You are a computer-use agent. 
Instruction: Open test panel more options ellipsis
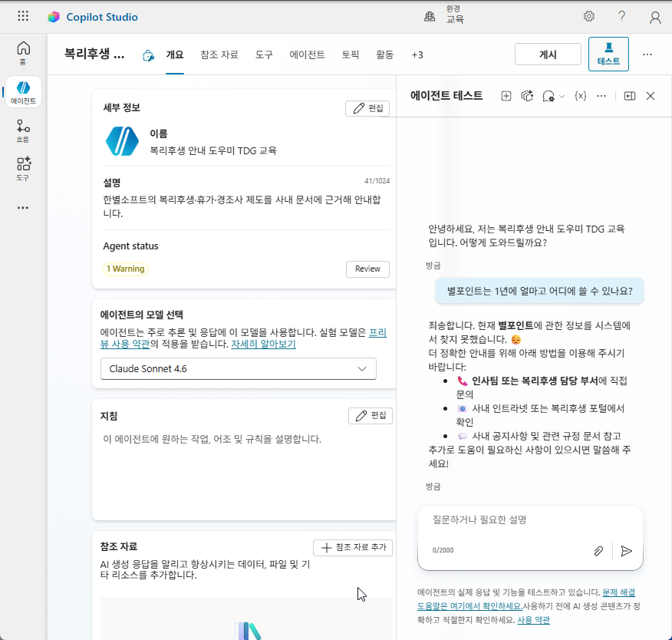click(601, 96)
